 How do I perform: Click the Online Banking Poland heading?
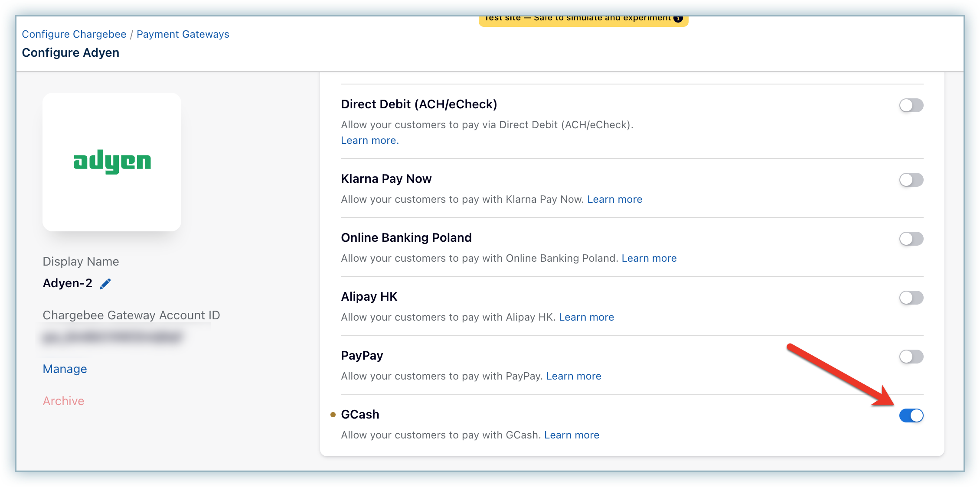[406, 238]
